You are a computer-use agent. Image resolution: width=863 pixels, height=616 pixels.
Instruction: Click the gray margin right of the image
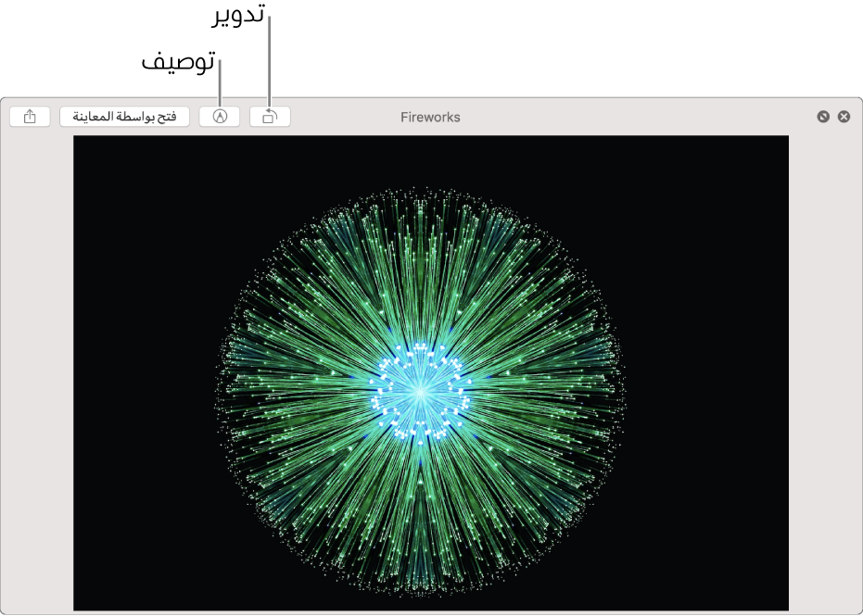pos(825,371)
